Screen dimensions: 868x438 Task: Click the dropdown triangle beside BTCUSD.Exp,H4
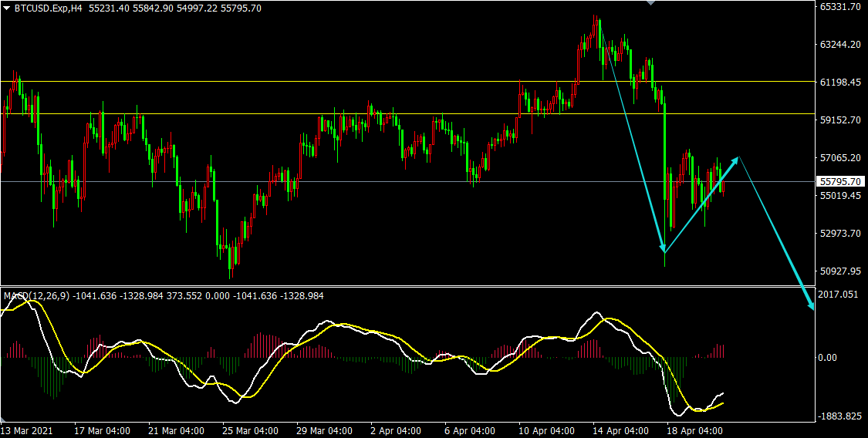pyautogui.click(x=7, y=8)
